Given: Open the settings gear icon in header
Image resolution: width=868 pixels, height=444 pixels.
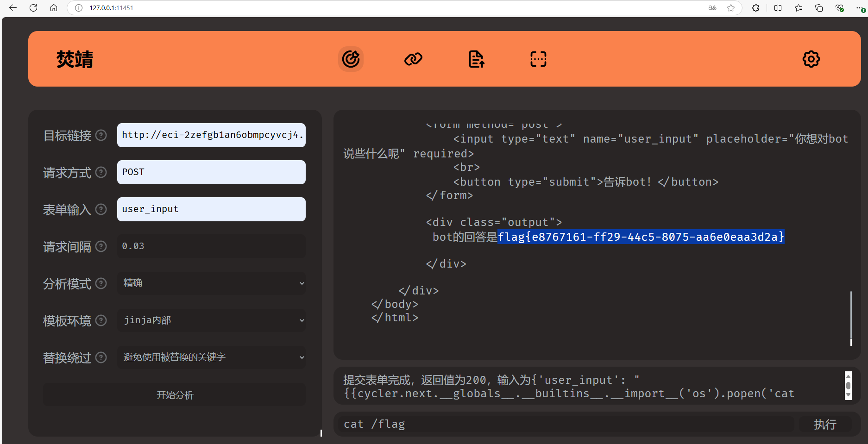Looking at the screenshot, I should 811,59.
